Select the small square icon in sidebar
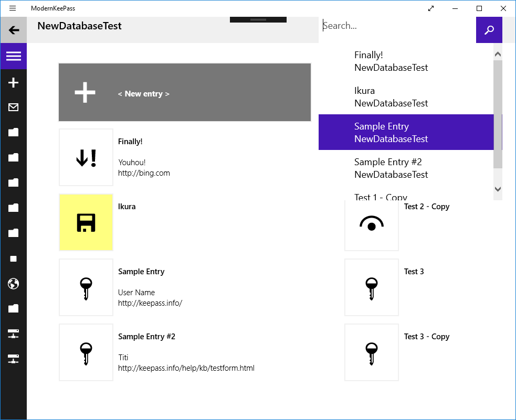This screenshot has height=420, width=516. click(14, 259)
